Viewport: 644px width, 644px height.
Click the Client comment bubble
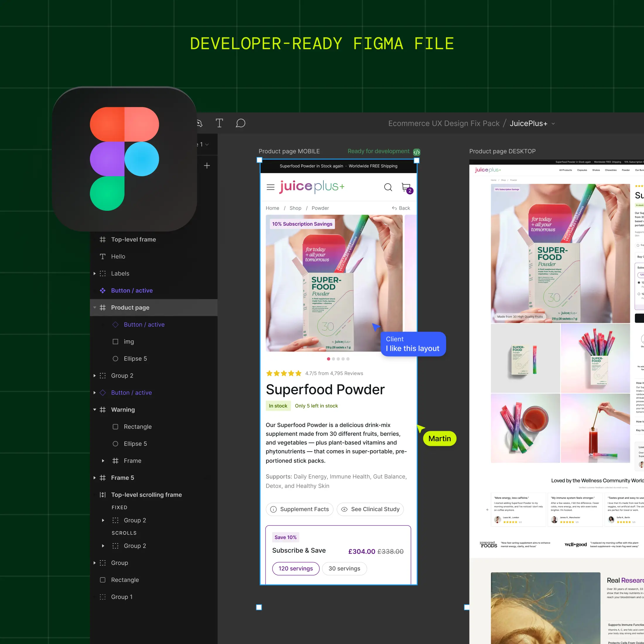coord(413,344)
